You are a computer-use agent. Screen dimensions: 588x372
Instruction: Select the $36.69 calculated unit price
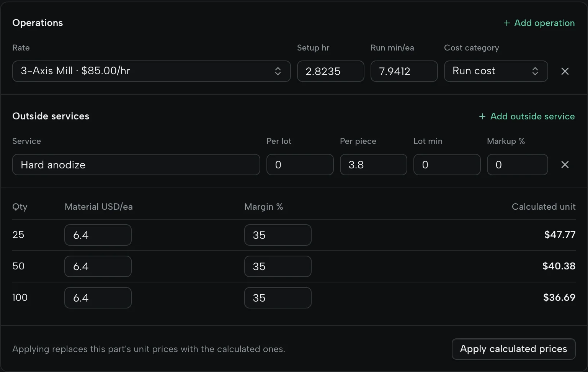559,297
